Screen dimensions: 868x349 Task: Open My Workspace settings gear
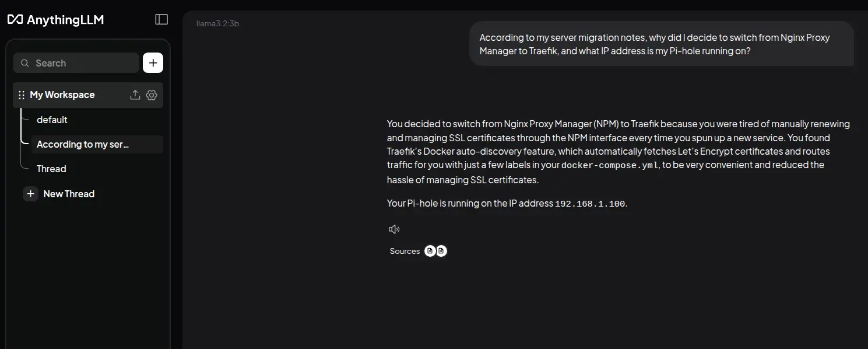tap(152, 95)
